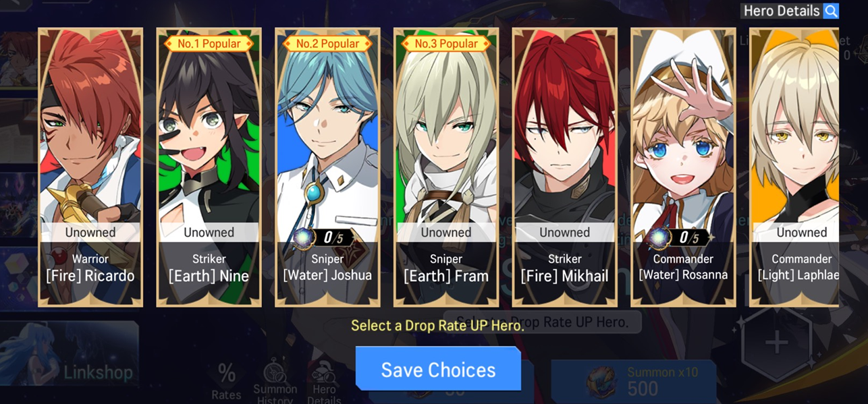868x404 pixels.
Task: Click the Hero Details magnifier icon
Action: coord(831,11)
